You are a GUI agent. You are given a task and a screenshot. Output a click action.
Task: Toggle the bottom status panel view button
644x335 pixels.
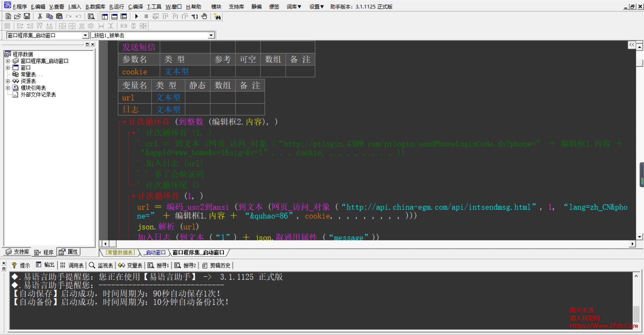pos(114,16)
